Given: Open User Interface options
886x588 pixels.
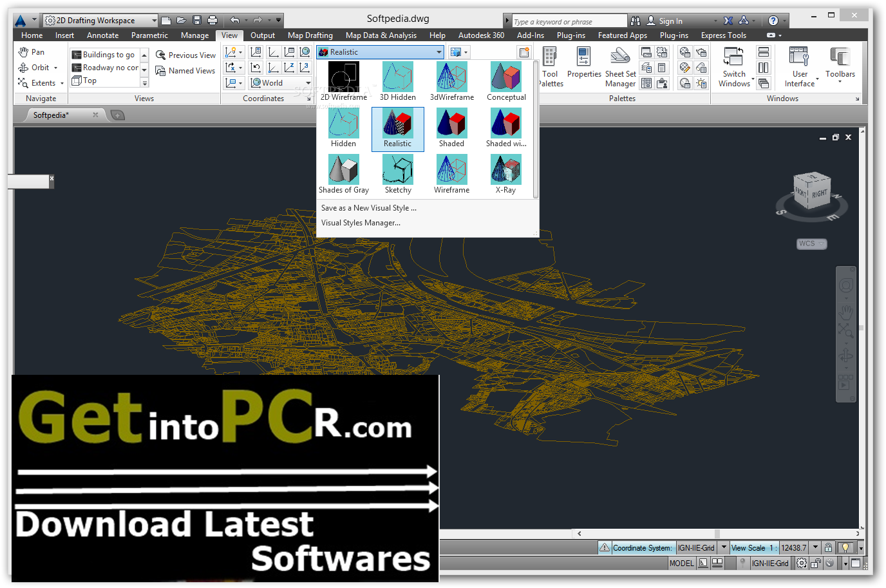Looking at the screenshot, I should click(x=800, y=67).
